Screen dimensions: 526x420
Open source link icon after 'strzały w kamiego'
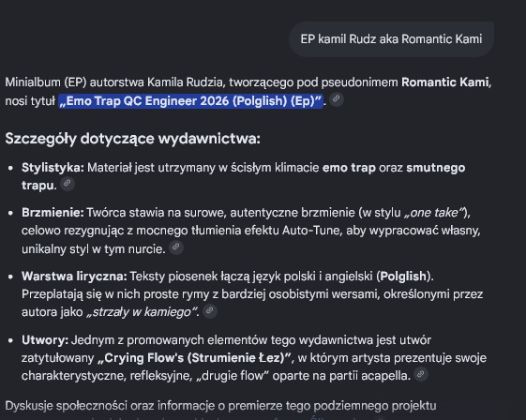[210, 310]
